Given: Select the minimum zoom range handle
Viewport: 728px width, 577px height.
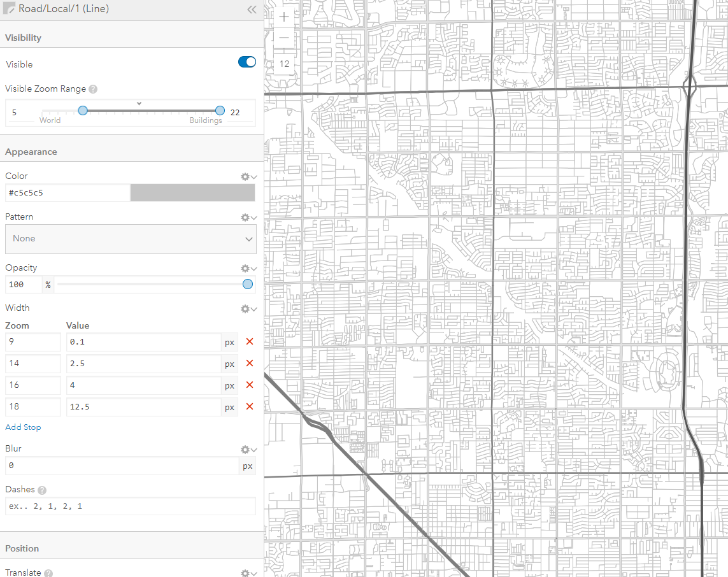Looking at the screenshot, I should (x=83, y=110).
